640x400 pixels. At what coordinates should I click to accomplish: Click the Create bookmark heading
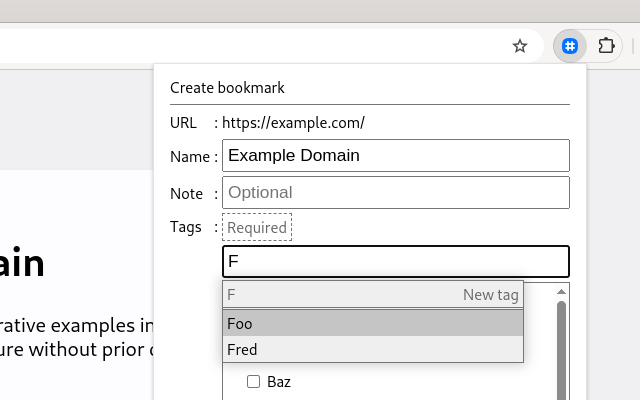[227, 87]
